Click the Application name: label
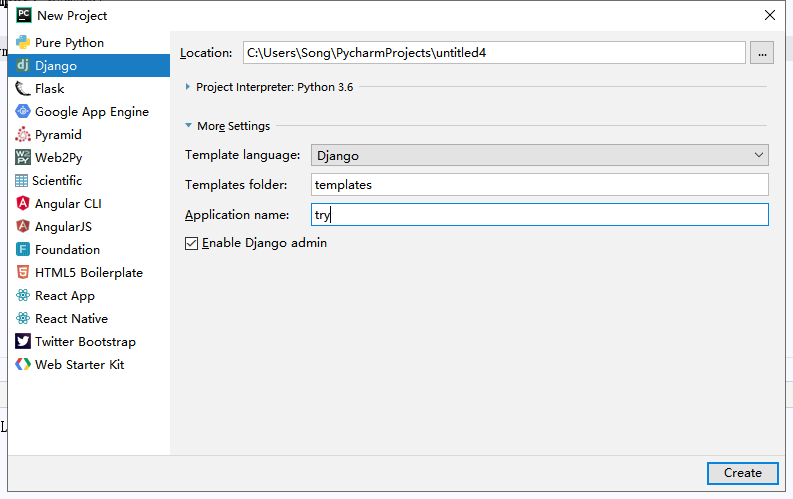Image resolution: width=793 pixels, height=499 pixels. click(x=237, y=215)
